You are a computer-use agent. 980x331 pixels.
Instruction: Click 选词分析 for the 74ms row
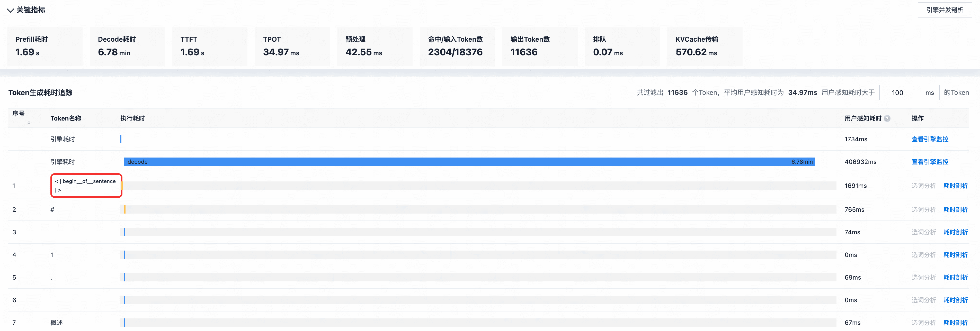point(923,232)
